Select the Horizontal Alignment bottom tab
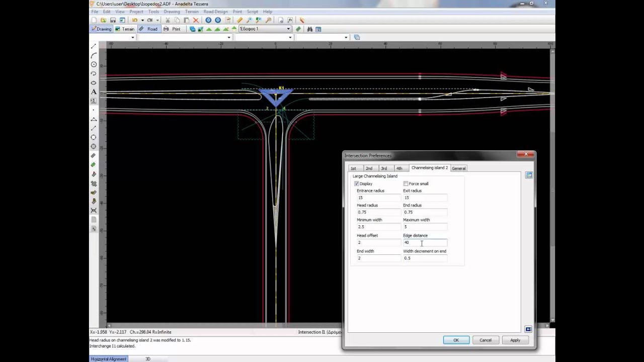This screenshot has width=644, height=362. 109,359
